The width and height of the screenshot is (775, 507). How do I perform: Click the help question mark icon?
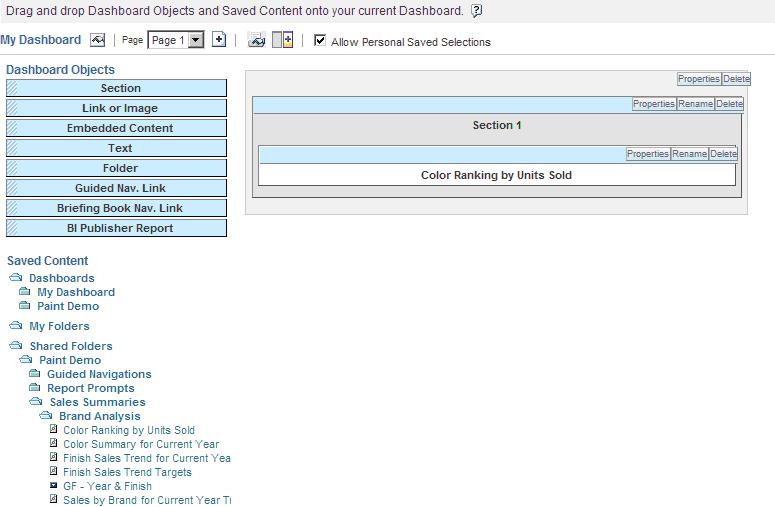point(477,11)
